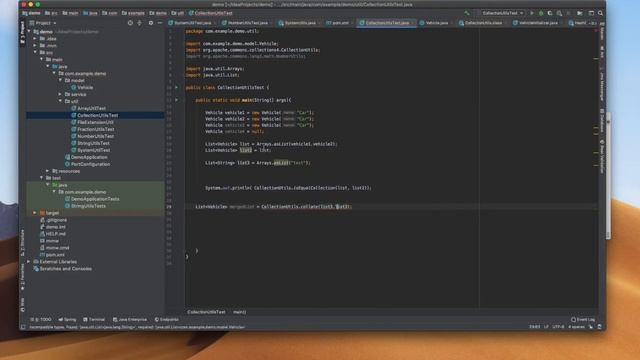Click the Collapse All icon in Project panel
This screenshot has height=360, width=640.
point(140,23)
